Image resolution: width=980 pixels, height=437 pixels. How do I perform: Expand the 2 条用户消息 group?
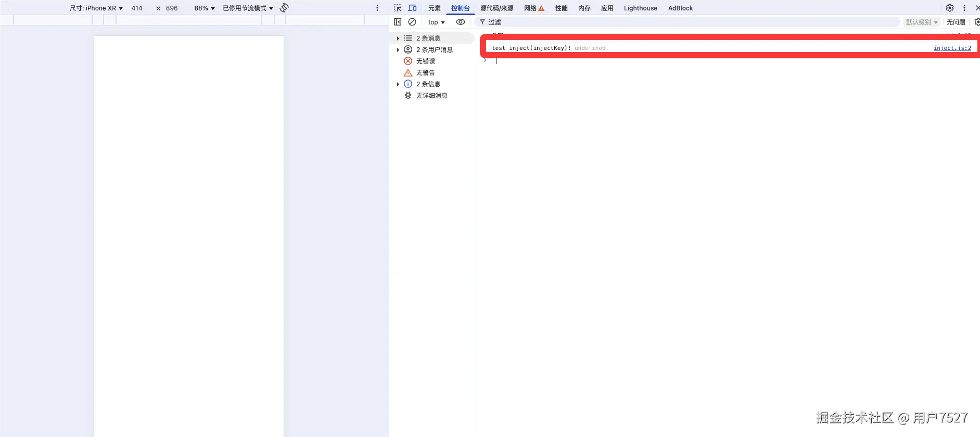398,50
